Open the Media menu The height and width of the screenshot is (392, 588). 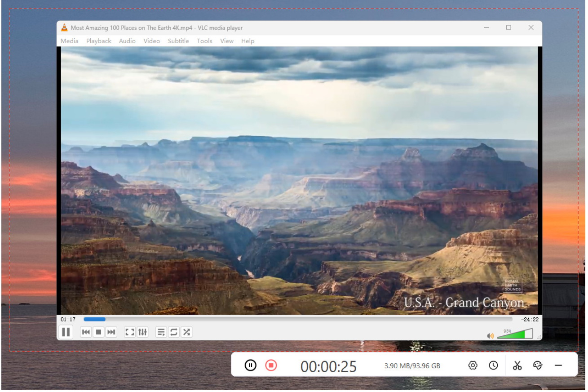click(x=69, y=41)
